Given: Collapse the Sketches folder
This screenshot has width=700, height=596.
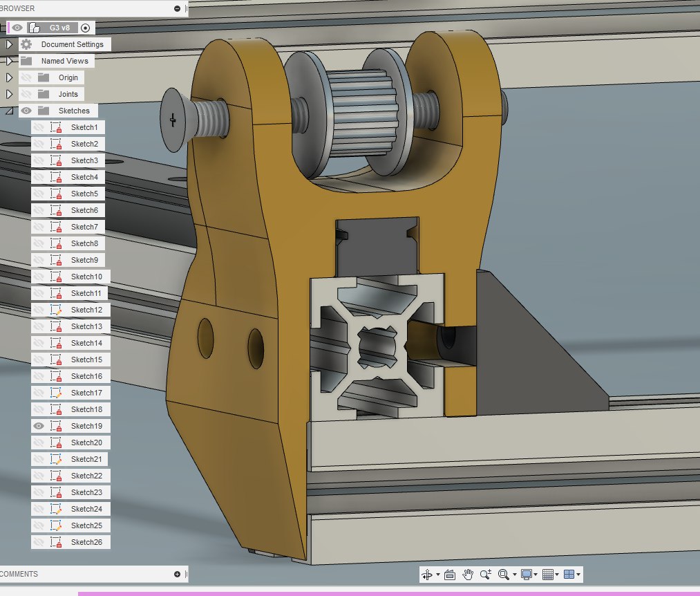Looking at the screenshot, I should (9, 111).
